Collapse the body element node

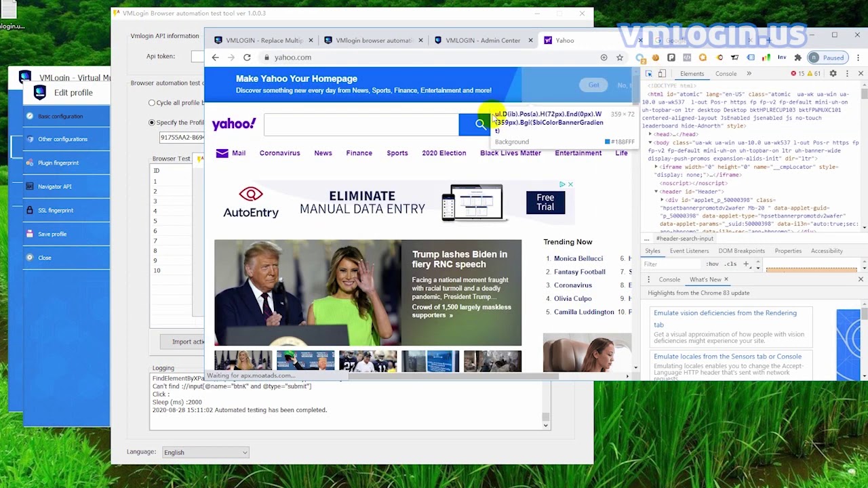pos(650,143)
